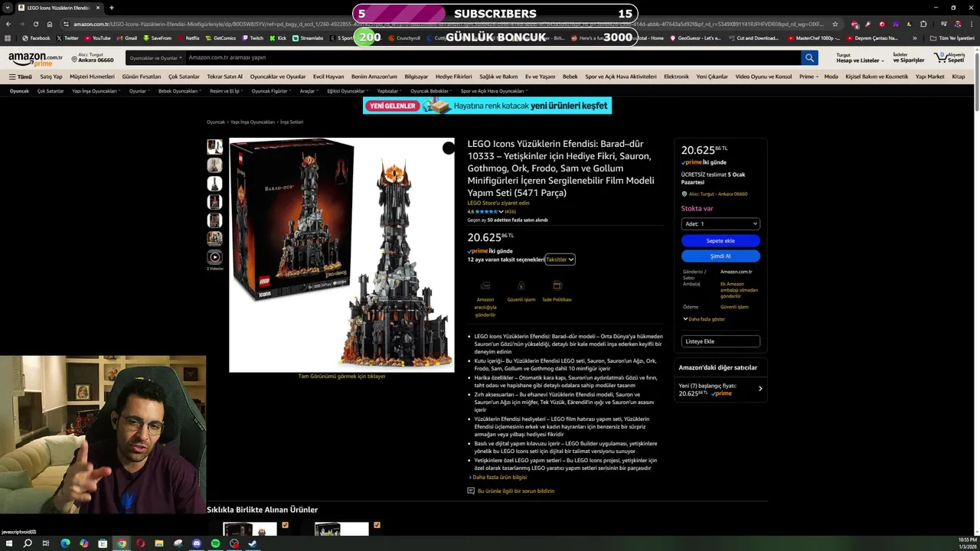Bookmark this page with star icon
The width and height of the screenshot is (980, 551).
point(835,24)
